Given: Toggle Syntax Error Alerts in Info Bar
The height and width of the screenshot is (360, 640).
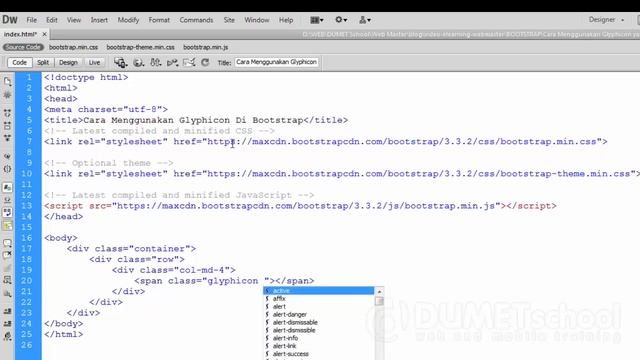Looking at the screenshot, I should 7,225.
